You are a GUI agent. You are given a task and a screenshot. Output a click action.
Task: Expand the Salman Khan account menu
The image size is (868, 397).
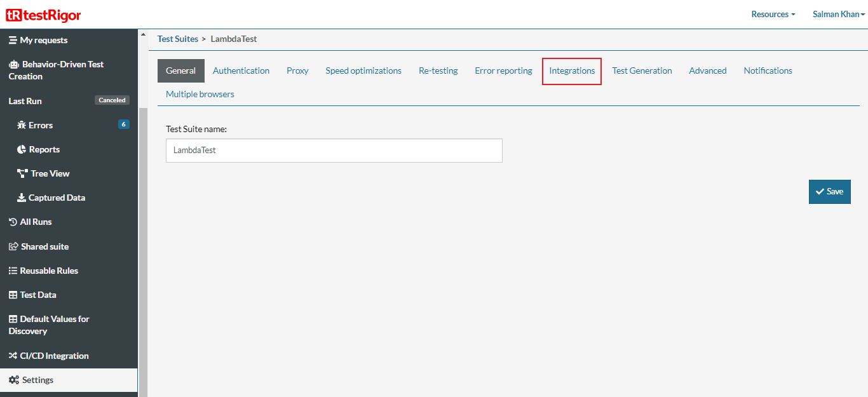838,13
